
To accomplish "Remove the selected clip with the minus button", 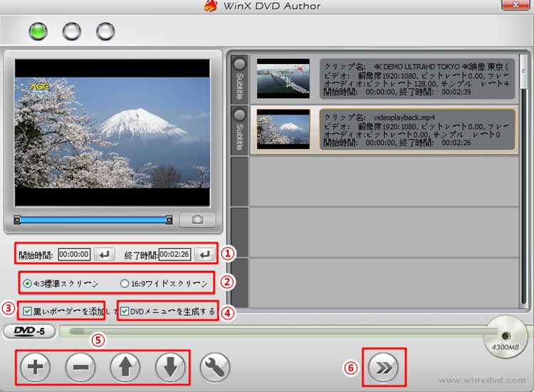I will [80, 367].
